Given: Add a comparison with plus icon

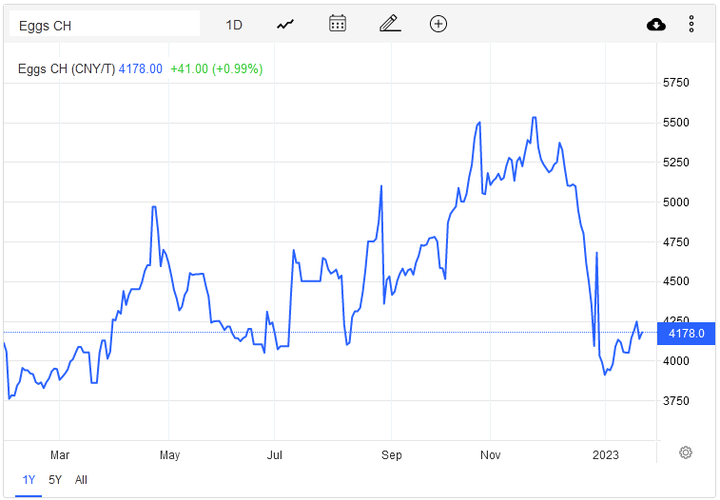Looking at the screenshot, I should tap(438, 24).
